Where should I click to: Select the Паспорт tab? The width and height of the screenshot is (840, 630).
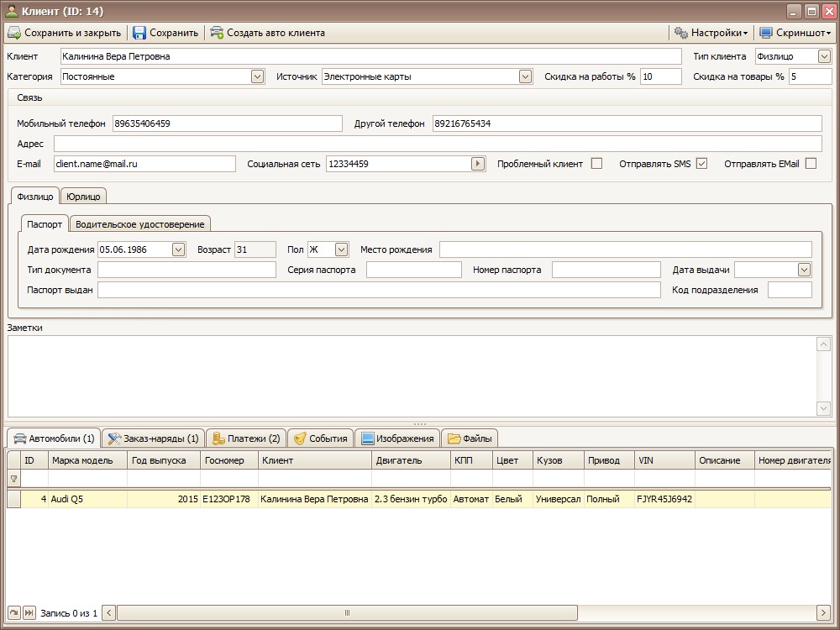click(x=45, y=224)
